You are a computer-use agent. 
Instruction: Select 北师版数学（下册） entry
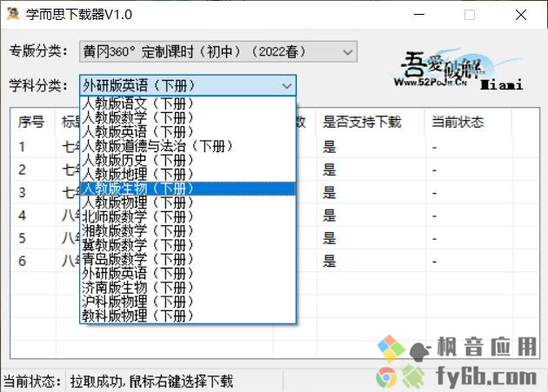(x=188, y=217)
